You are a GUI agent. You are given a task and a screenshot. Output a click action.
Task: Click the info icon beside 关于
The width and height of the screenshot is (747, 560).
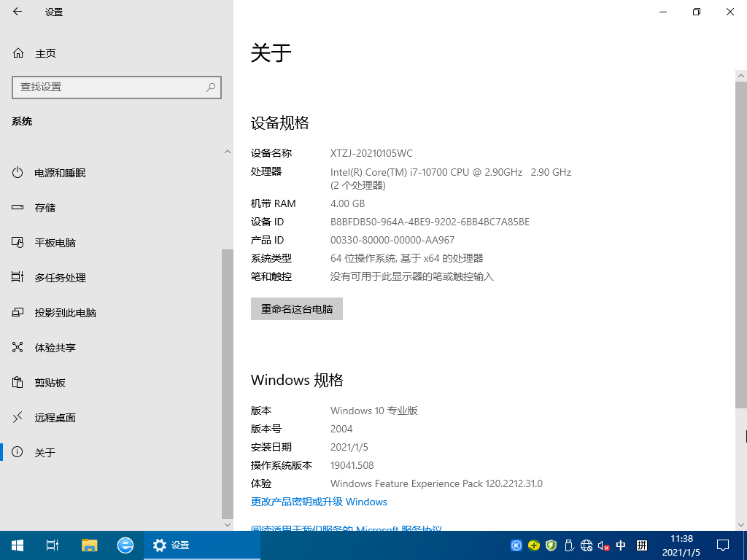(18, 452)
